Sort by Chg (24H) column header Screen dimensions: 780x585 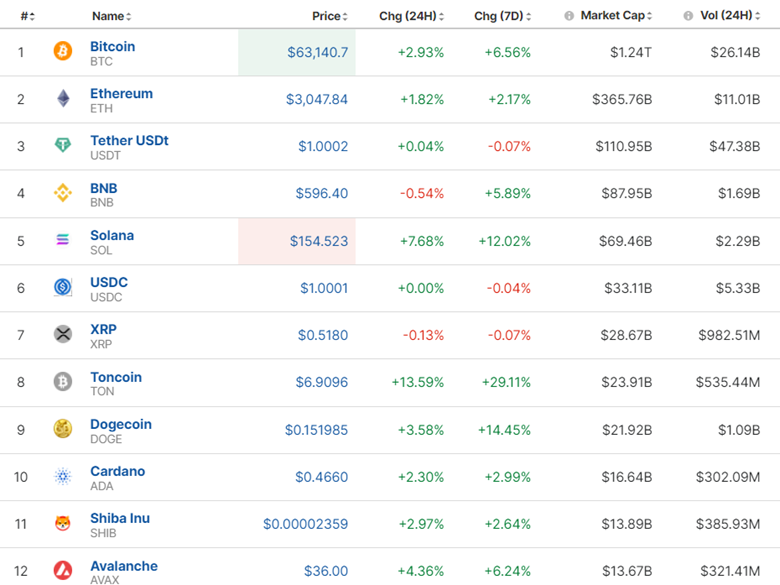click(x=411, y=16)
